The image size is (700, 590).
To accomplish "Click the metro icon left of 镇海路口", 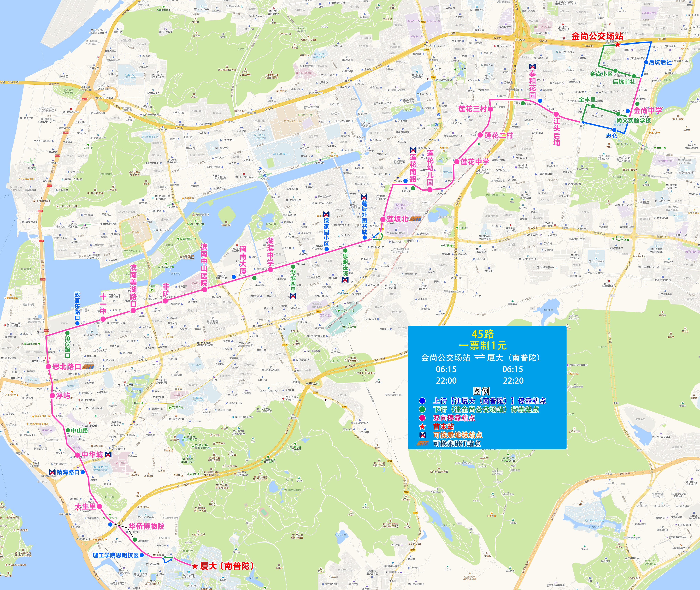I will [x=52, y=472].
